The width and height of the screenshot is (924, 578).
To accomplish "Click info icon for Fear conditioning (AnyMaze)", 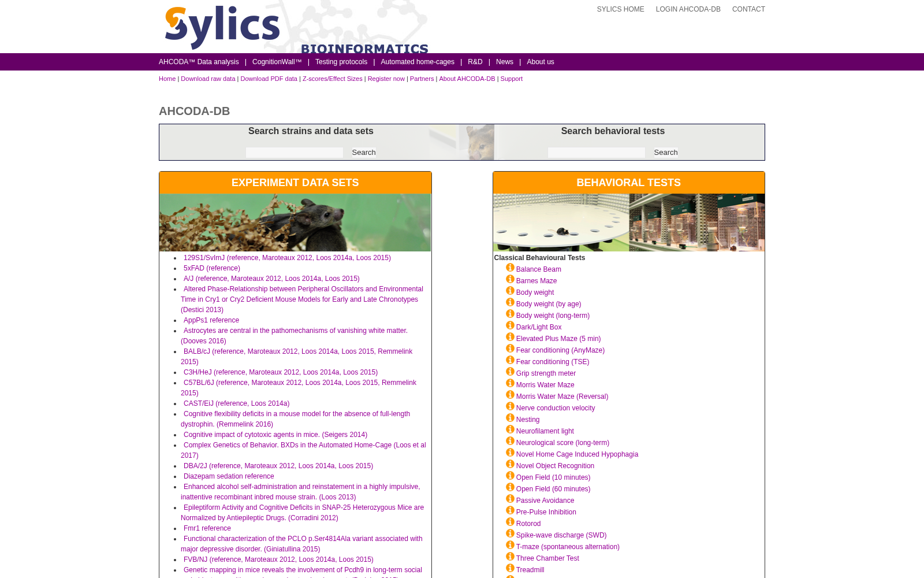I will tap(510, 349).
